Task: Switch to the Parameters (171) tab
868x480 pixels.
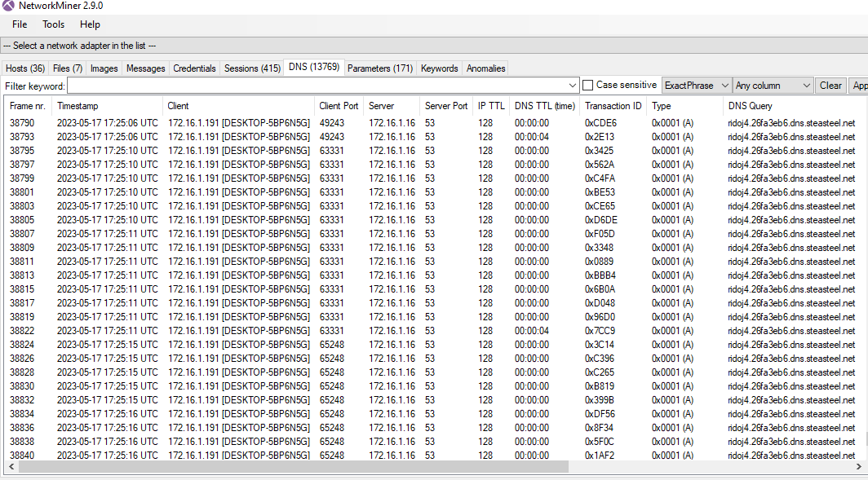Action: coord(380,68)
